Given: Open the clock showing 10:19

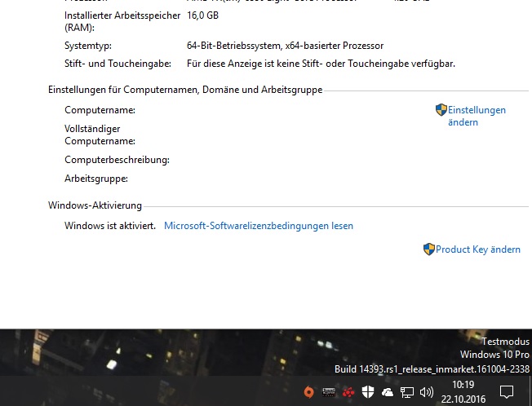Looking at the screenshot, I should (x=463, y=385).
